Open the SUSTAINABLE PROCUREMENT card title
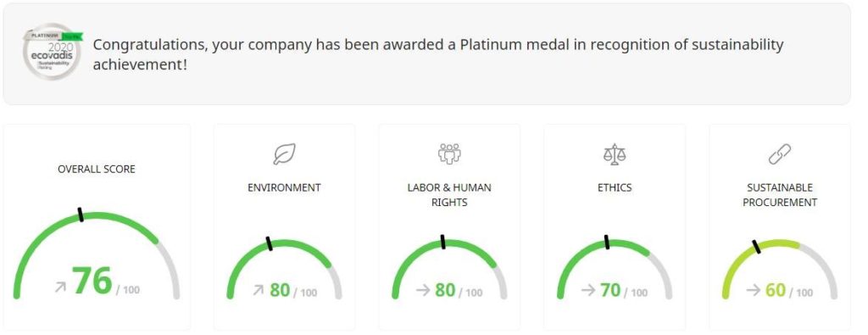This screenshot has width=868, height=335. (x=780, y=195)
